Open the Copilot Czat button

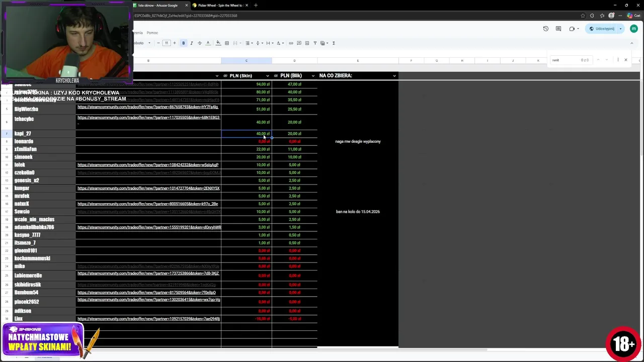pos(633,16)
